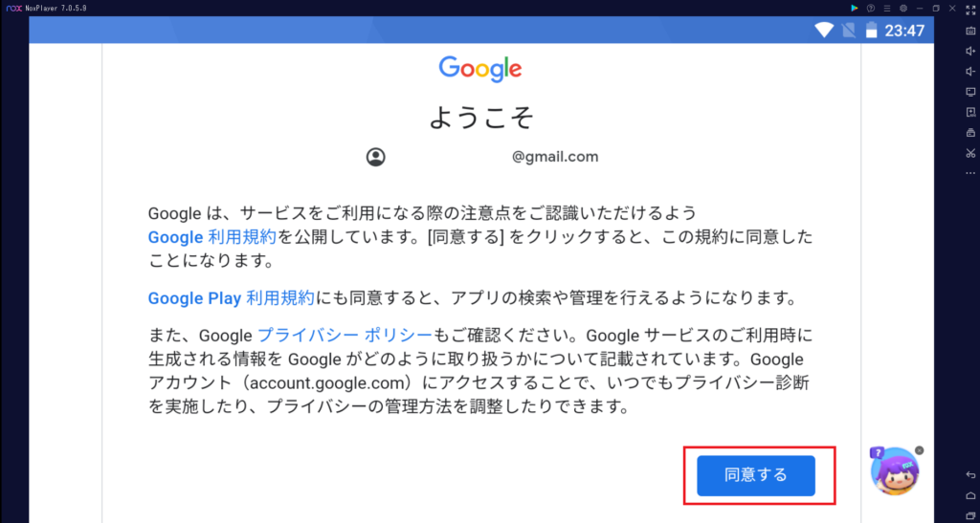Screen dimensions: 980x523
Task: Open the help question mark icon
Action: coord(871,8)
